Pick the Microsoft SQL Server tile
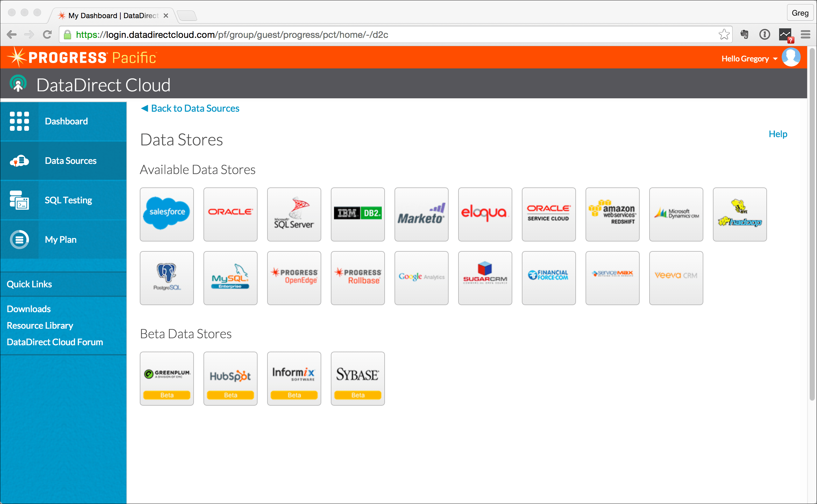 coord(294,214)
